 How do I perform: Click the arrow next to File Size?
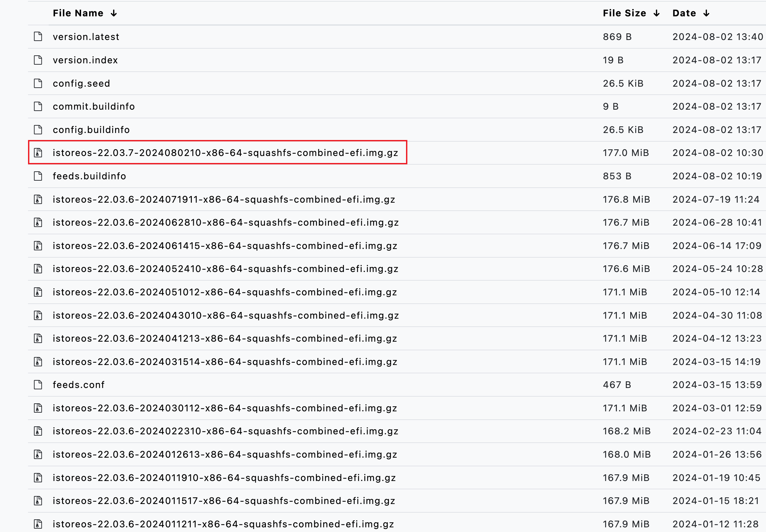(x=657, y=13)
